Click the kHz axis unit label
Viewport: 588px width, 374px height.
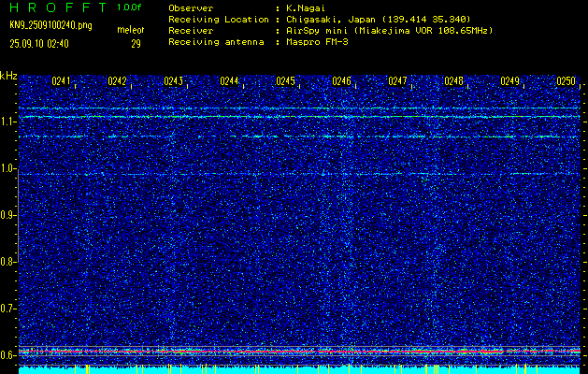point(8,76)
